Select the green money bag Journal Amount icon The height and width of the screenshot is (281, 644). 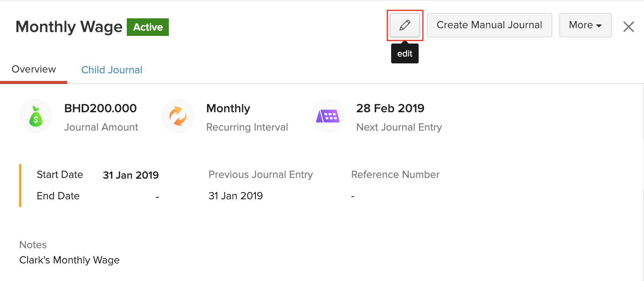click(x=36, y=116)
